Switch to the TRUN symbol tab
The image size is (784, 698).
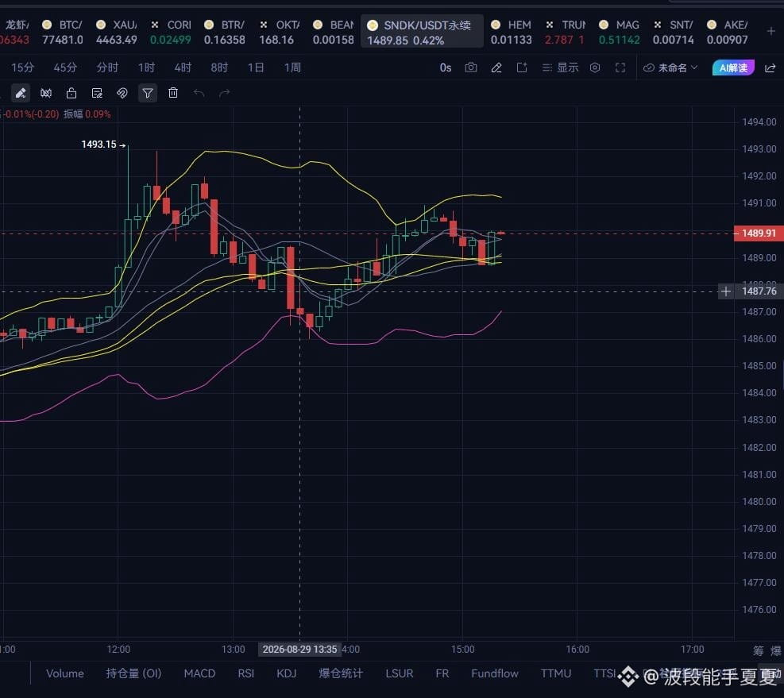[565, 32]
